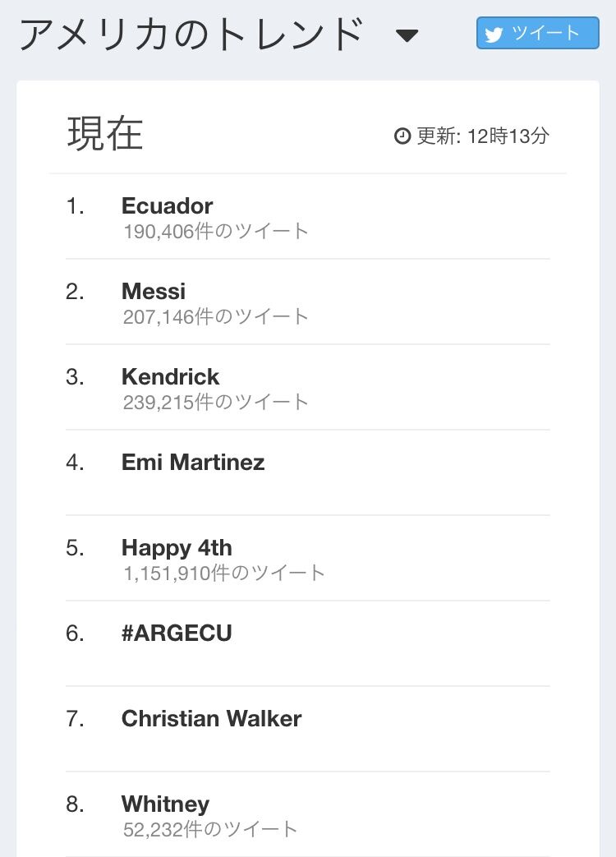The height and width of the screenshot is (857, 616).
Task: Expand the アメリカのトレンド dropdown arrow
Action: click(x=407, y=35)
